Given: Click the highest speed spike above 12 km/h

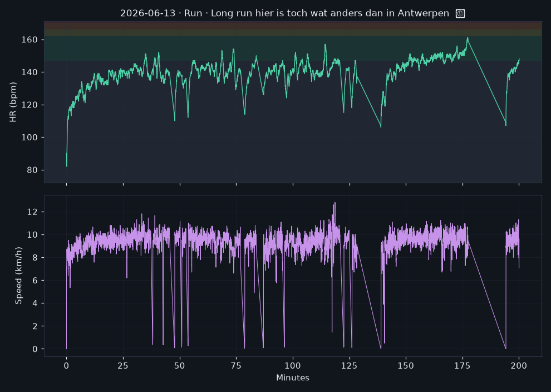Looking at the screenshot, I should click(334, 203).
